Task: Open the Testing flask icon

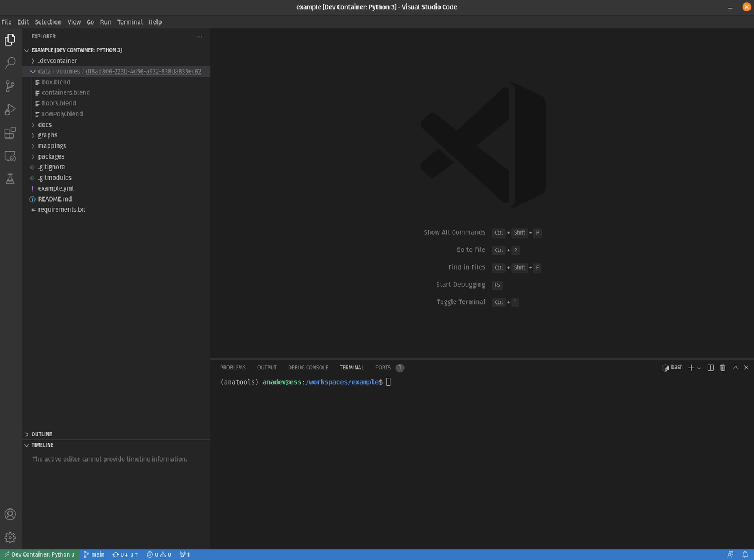Action: [x=10, y=179]
